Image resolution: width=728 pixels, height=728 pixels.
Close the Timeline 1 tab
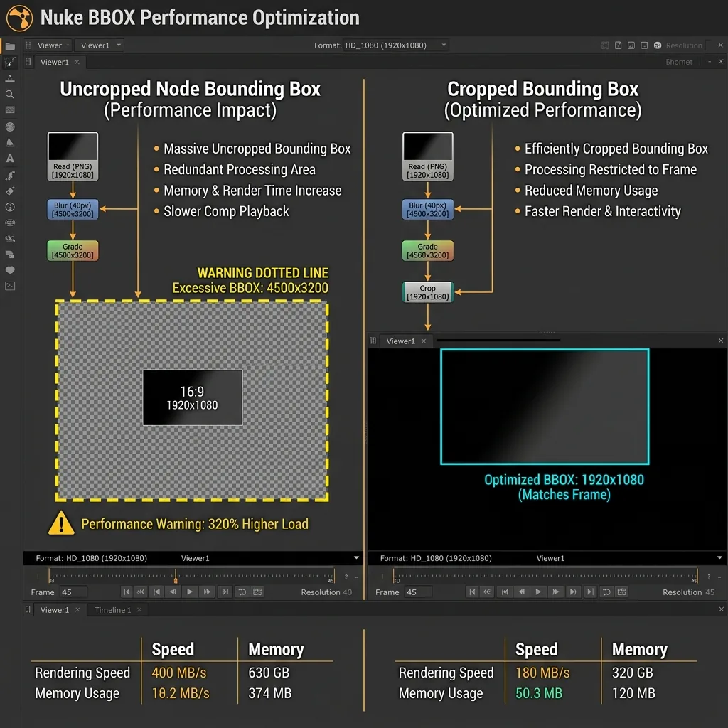[x=139, y=609]
